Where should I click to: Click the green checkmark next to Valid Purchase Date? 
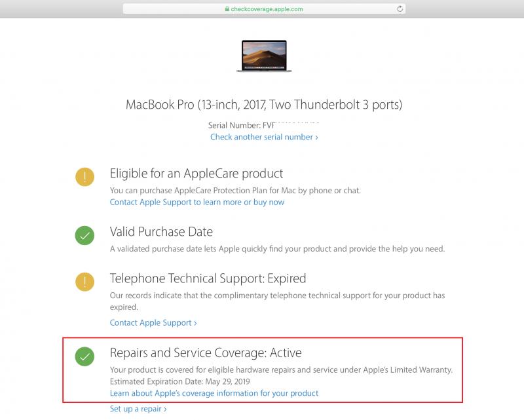85,235
